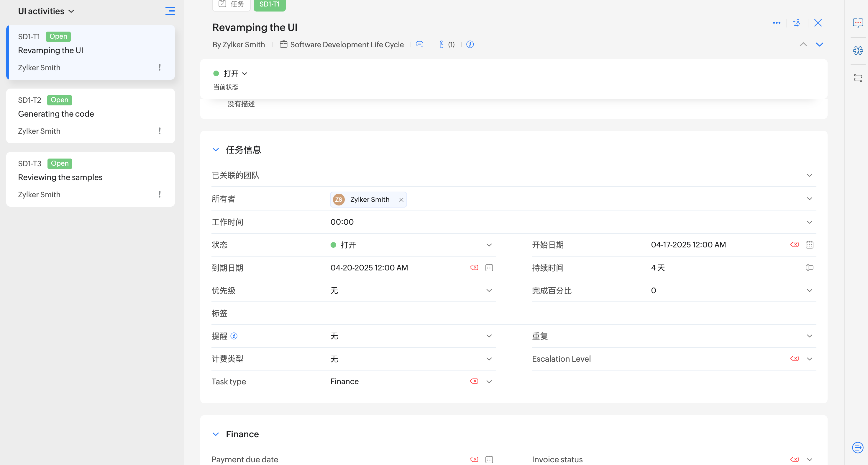This screenshot has width=868, height=465.
Task: Click the work hours 00:00 field
Action: (x=342, y=222)
